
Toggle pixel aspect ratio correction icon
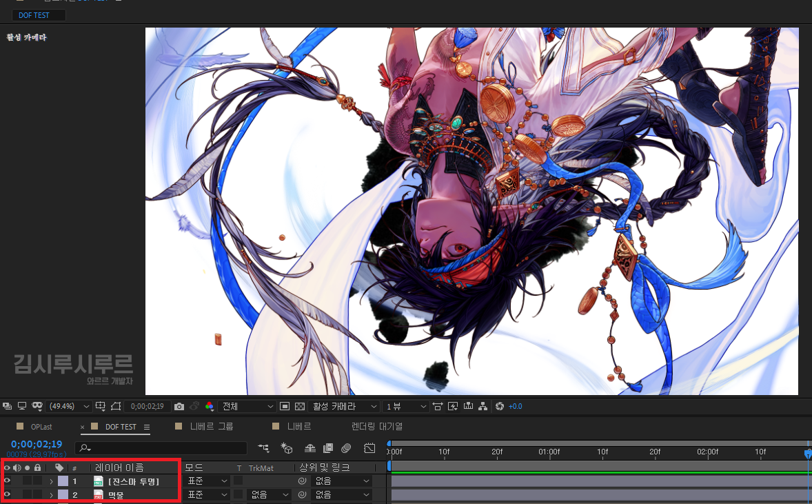tap(438, 406)
